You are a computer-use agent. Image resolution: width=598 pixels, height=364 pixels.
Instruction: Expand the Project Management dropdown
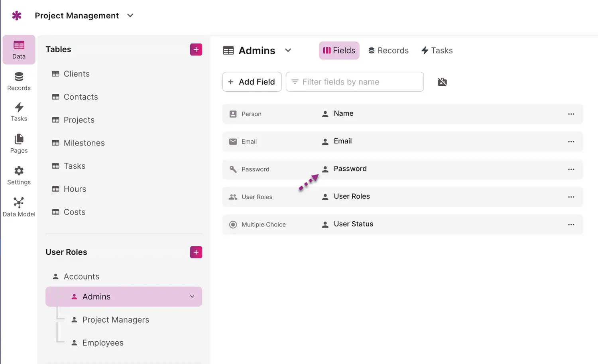130,16
